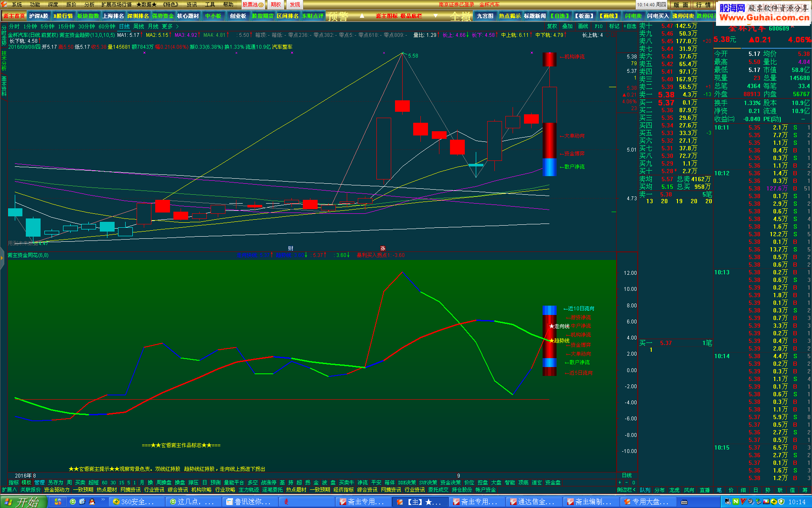The width and height of the screenshot is (812, 508).
Task: Select the 15分钟 chart period
Action: click(66, 26)
